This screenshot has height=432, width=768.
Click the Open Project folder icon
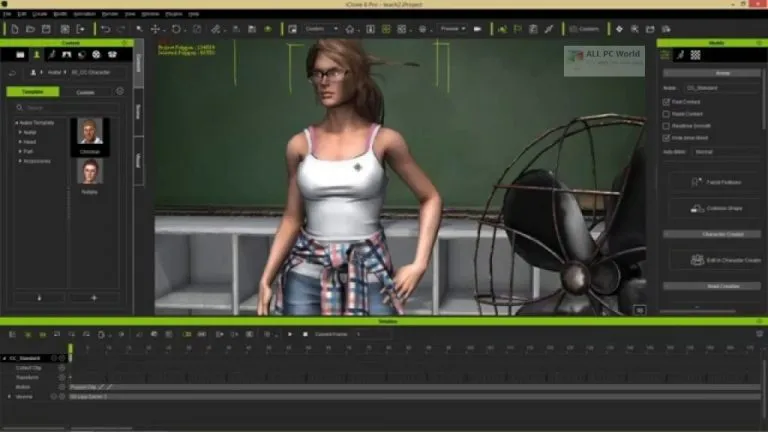click(x=31, y=29)
